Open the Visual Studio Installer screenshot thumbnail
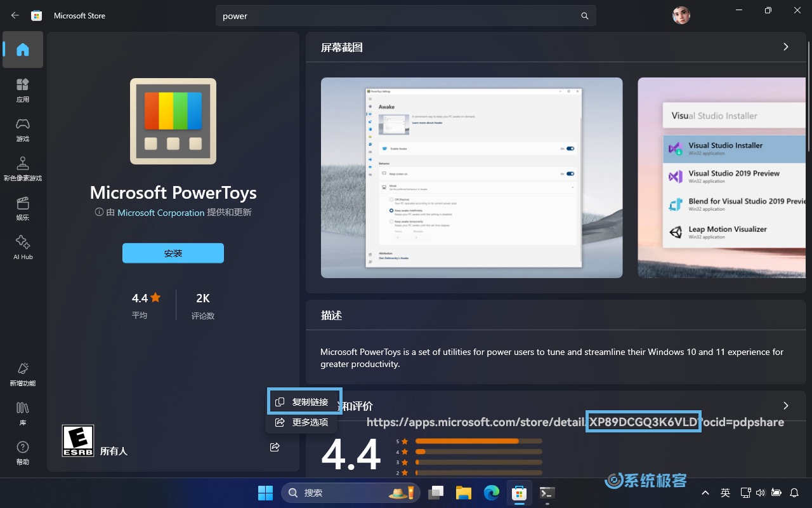Image resolution: width=812 pixels, height=508 pixels. coord(722,178)
